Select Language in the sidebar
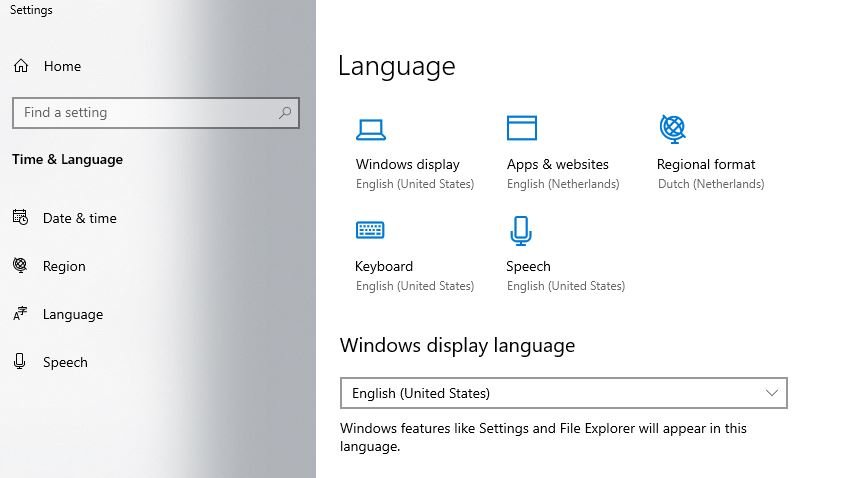Image resolution: width=849 pixels, height=478 pixels. (x=73, y=314)
